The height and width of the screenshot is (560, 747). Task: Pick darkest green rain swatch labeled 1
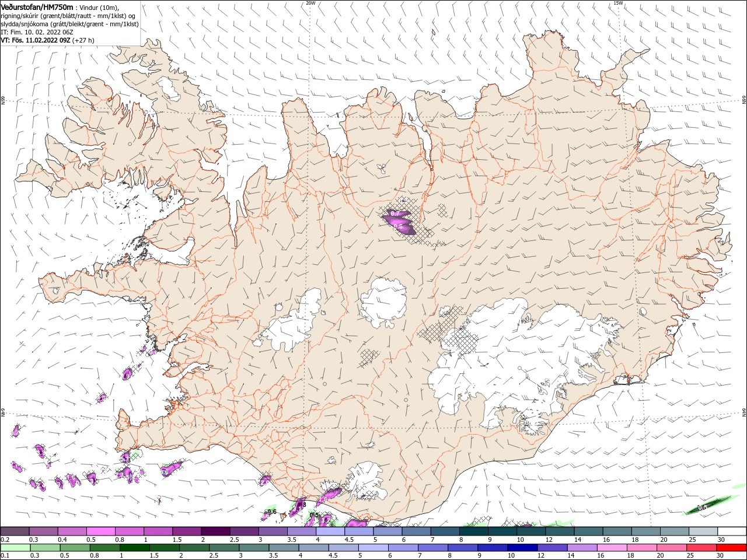point(134,548)
